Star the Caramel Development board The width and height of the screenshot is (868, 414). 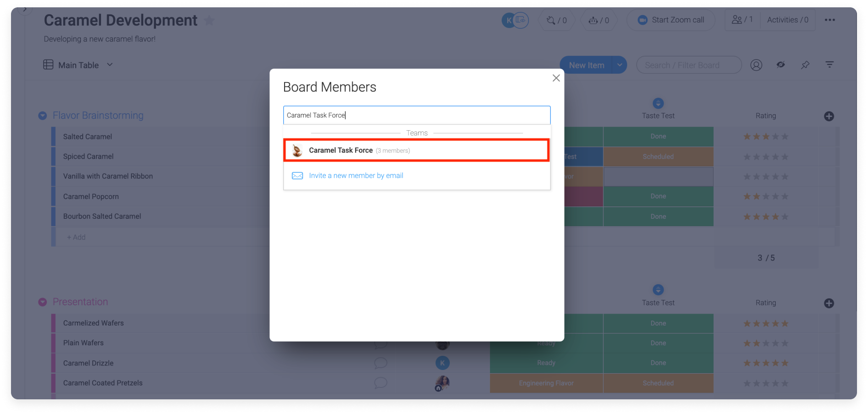click(x=209, y=21)
